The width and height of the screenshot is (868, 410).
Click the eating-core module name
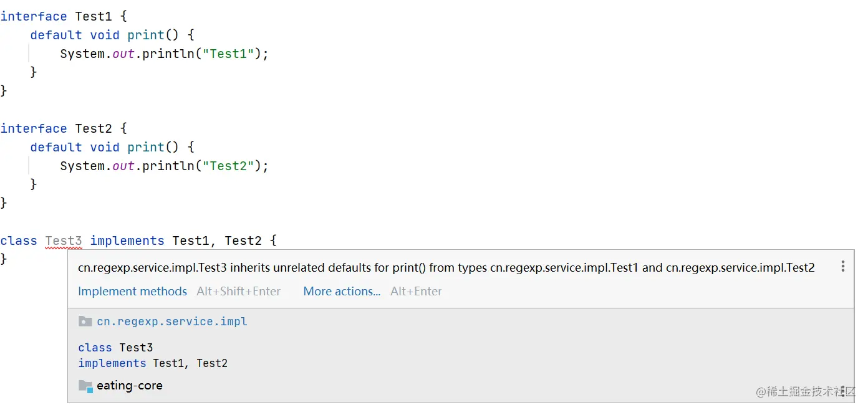click(x=130, y=386)
